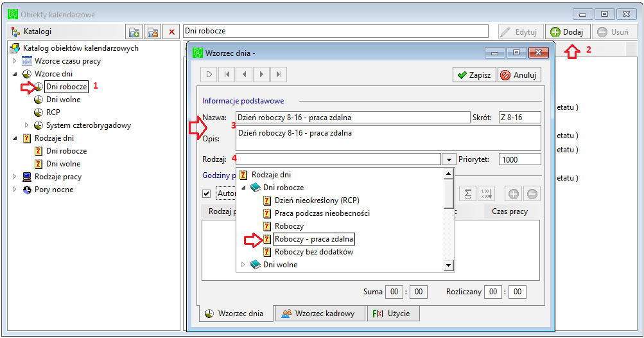Click the Priorytet input field
The height and width of the screenshot is (338, 644).
tap(519, 159)
